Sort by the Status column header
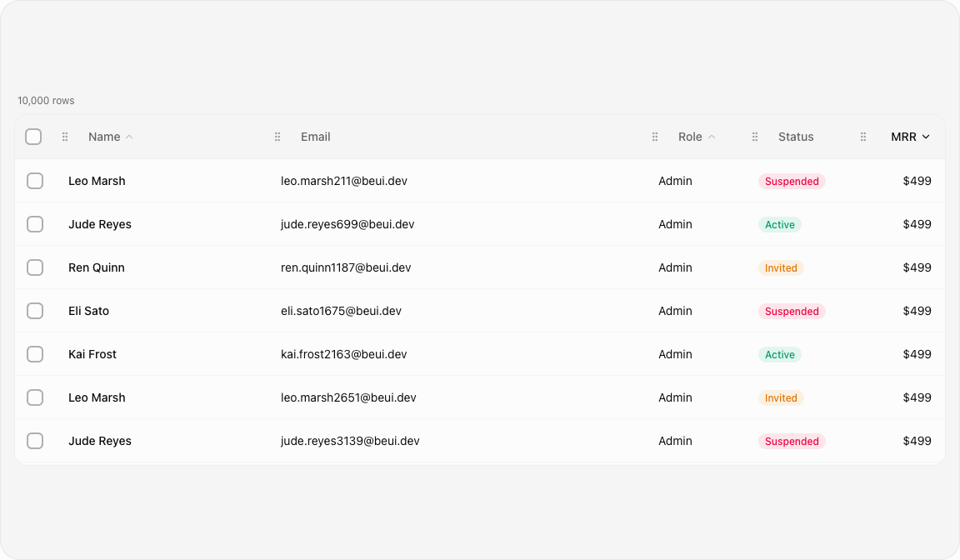Image resolution: width=960 pixels, height=560 pixels. tap(796, 137)
